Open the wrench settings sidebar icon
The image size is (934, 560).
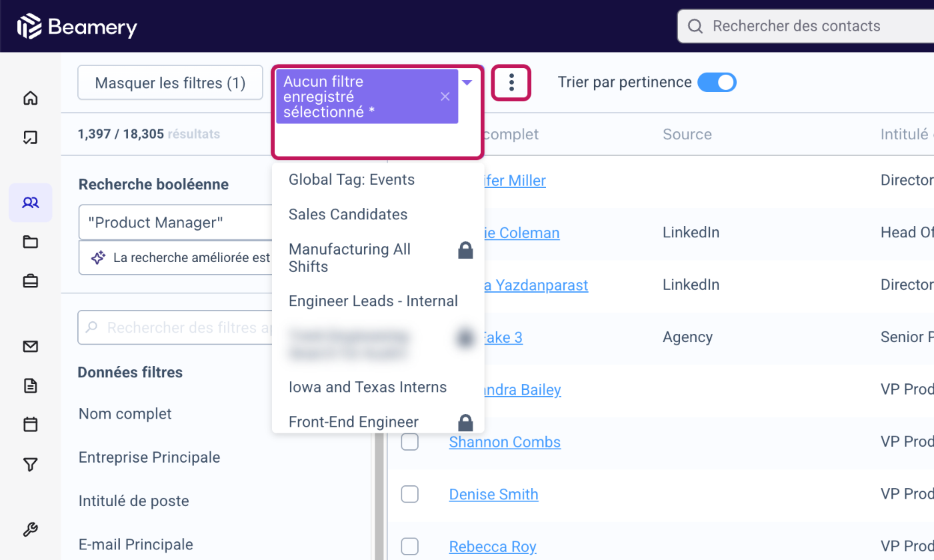point(30,530)
